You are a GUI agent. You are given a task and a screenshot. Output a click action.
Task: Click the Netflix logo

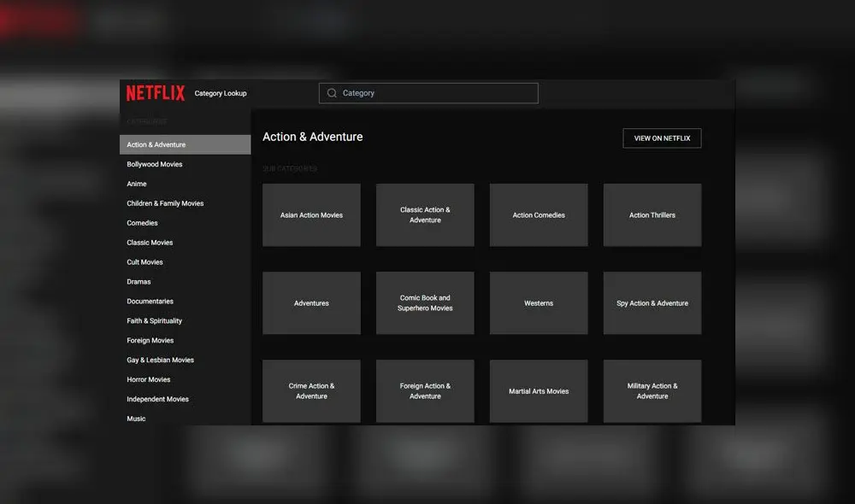pyautogui.click(x=155, y=93)
